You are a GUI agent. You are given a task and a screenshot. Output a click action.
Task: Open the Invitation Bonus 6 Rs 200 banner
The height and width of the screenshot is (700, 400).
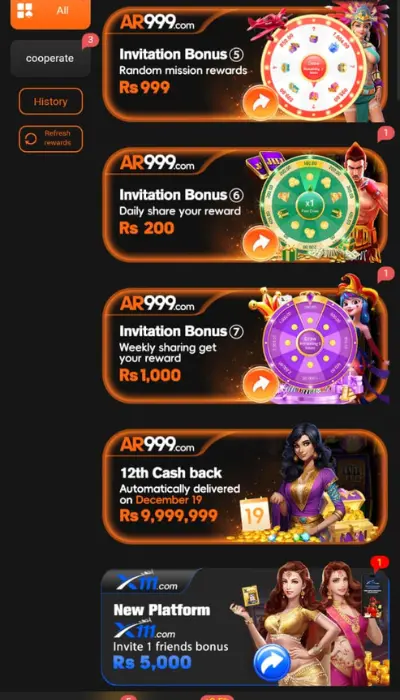[x=245, y=204]
